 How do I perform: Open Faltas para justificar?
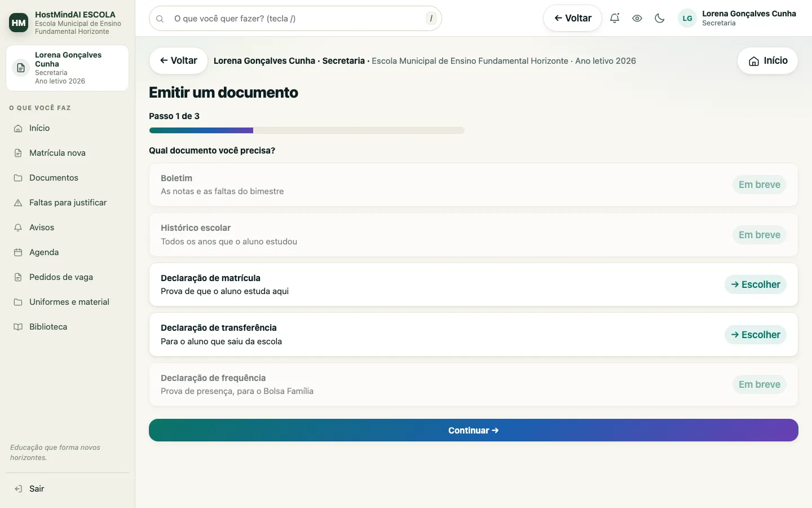(x=68, y=203)
